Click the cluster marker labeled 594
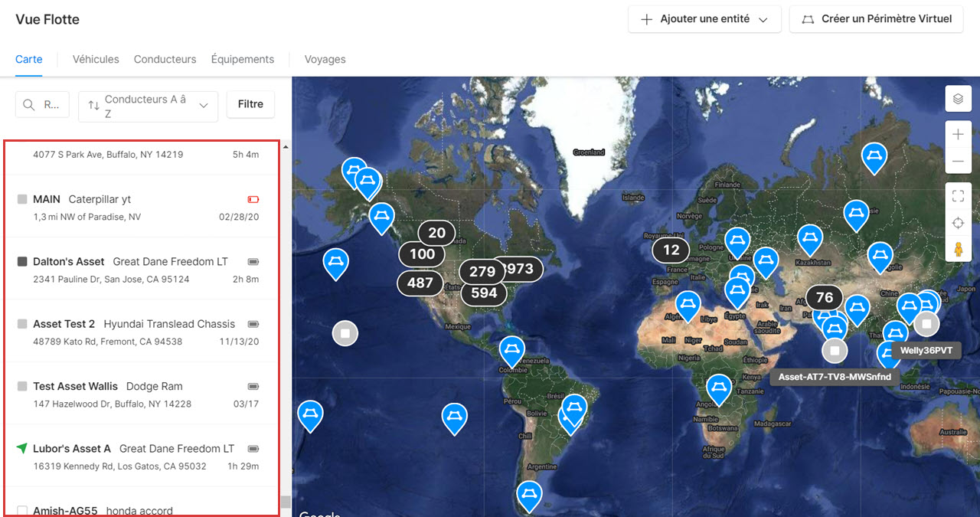 484,293
